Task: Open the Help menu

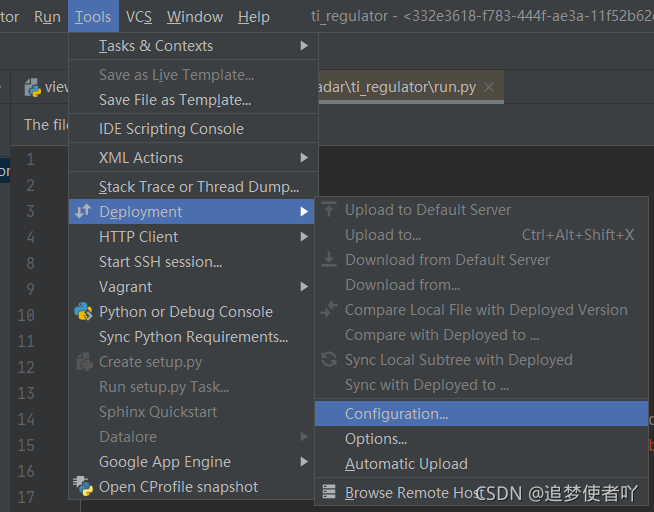Action: click(x=254, y=17)
